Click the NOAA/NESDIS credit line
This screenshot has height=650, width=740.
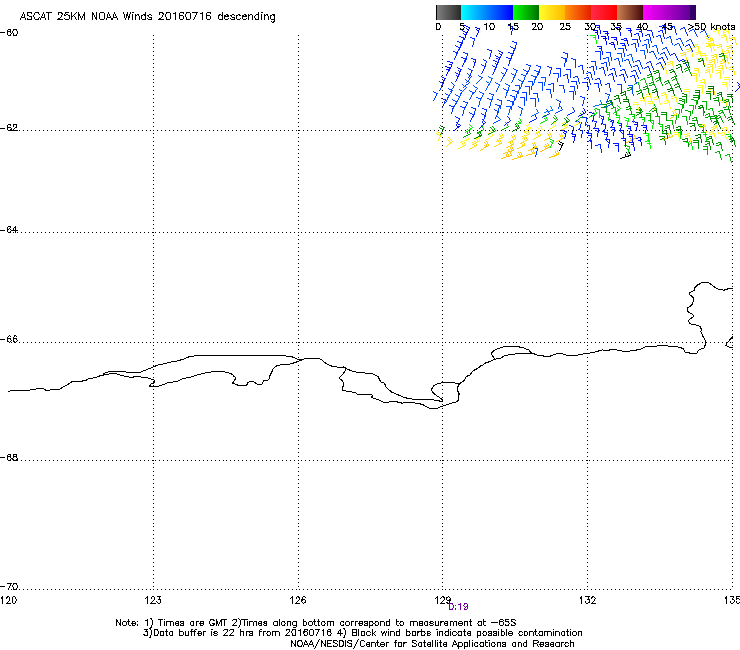pyautogui.click(x=432, y=644)
